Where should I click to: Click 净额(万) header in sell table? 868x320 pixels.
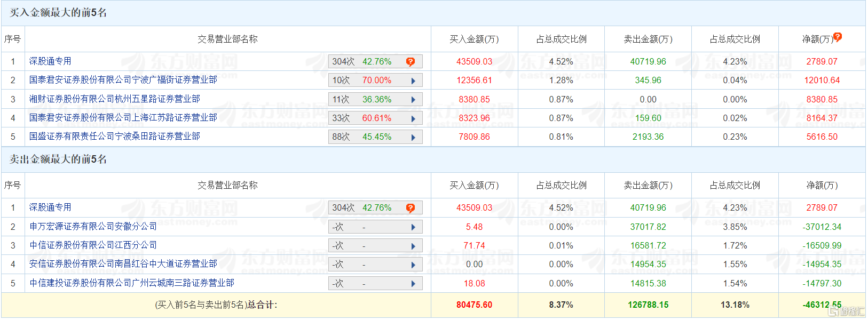click(x=822, y=185)
